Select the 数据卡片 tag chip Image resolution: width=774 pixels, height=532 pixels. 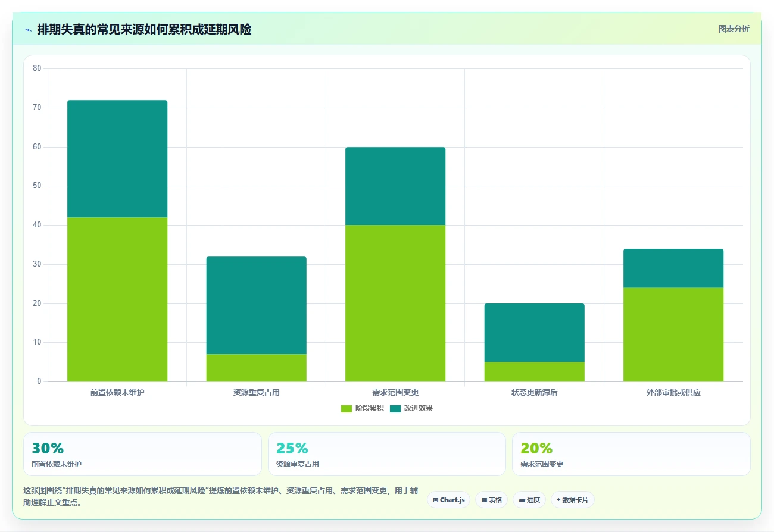[572, 500]
